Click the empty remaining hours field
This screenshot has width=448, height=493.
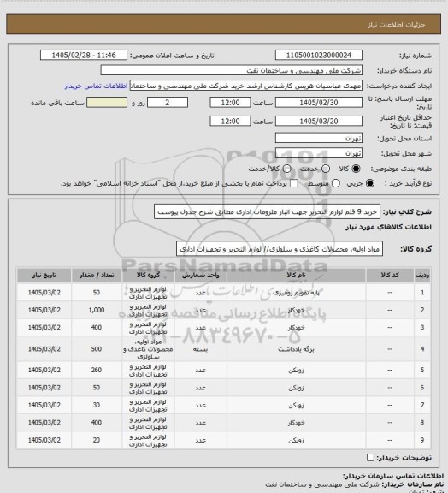click(107, 103)
